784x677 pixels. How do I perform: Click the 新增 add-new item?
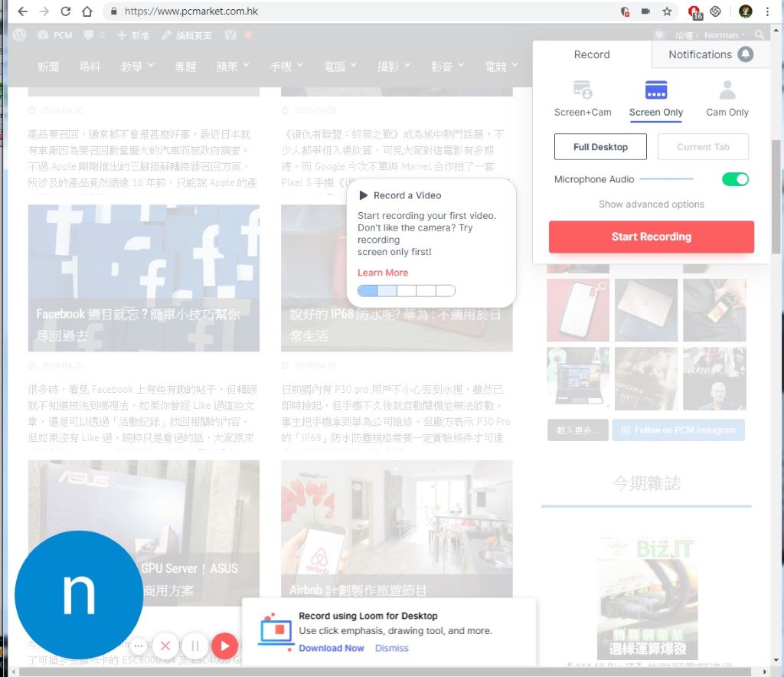[133, 35]
